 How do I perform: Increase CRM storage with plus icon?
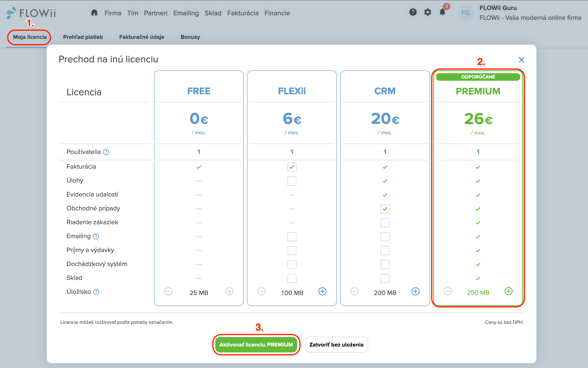point(415,291)
